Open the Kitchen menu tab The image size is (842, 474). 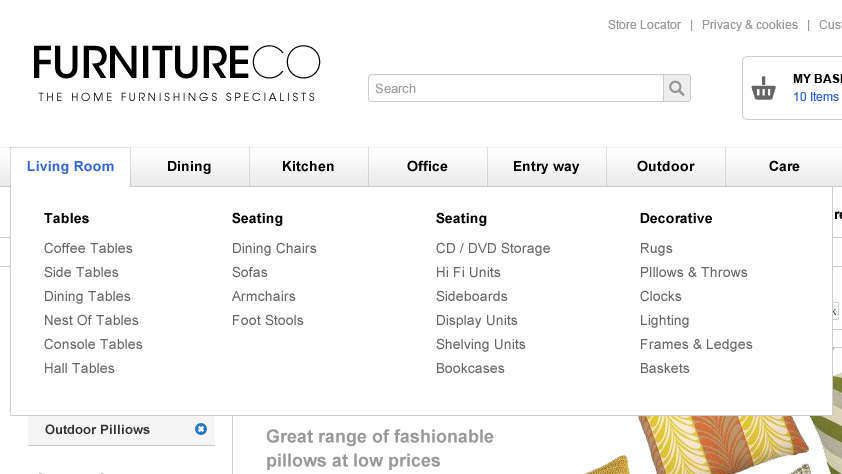pyautogui.click(x=308, y=166)
